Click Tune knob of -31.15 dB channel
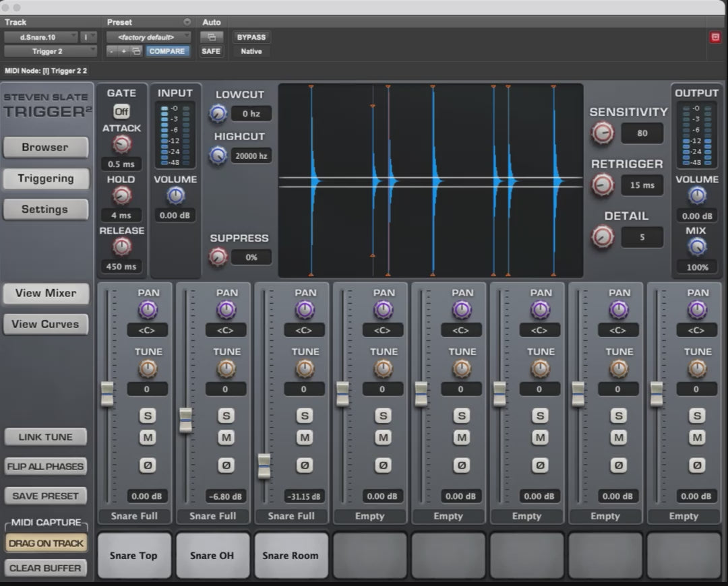 click(x=305, y=369)
